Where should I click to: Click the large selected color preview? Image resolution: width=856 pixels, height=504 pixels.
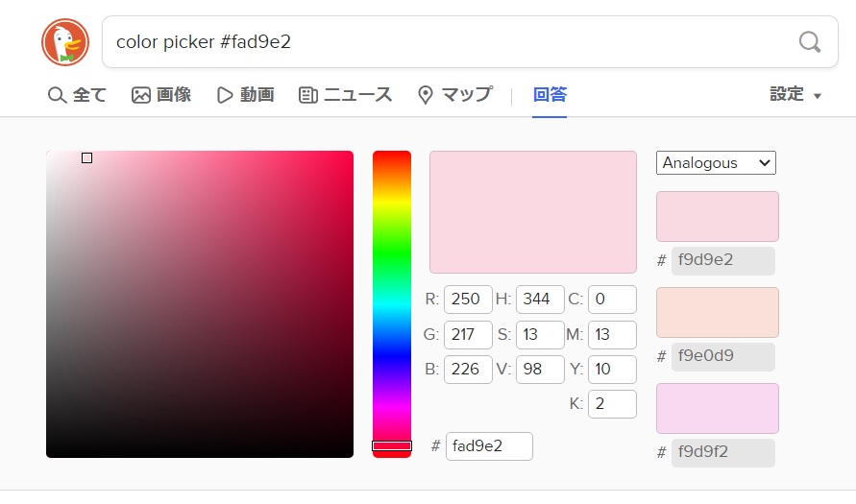533,212
